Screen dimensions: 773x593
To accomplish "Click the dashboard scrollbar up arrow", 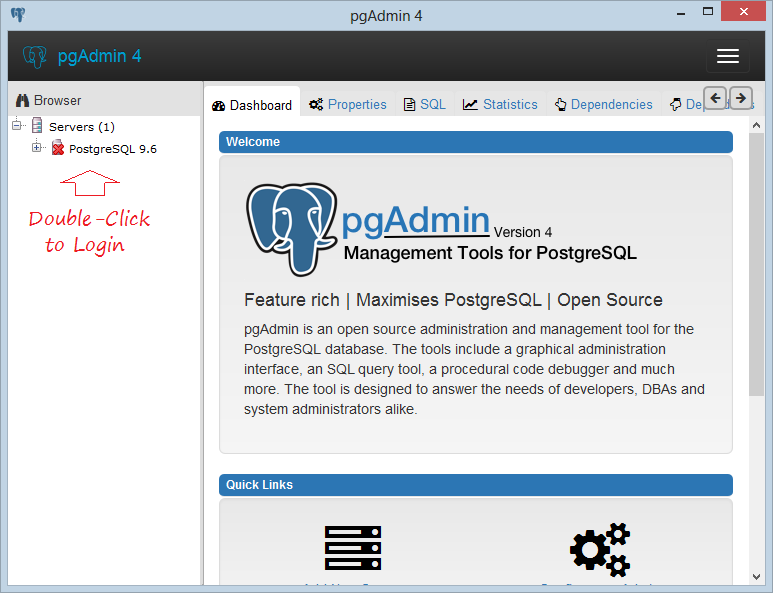I will pyautogui.click(x=756, y=126).
